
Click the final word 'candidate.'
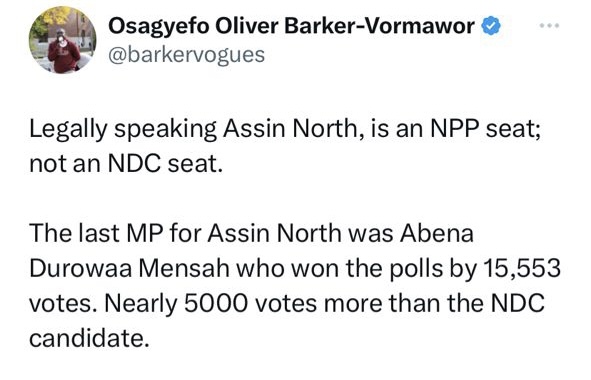(87, 338)
